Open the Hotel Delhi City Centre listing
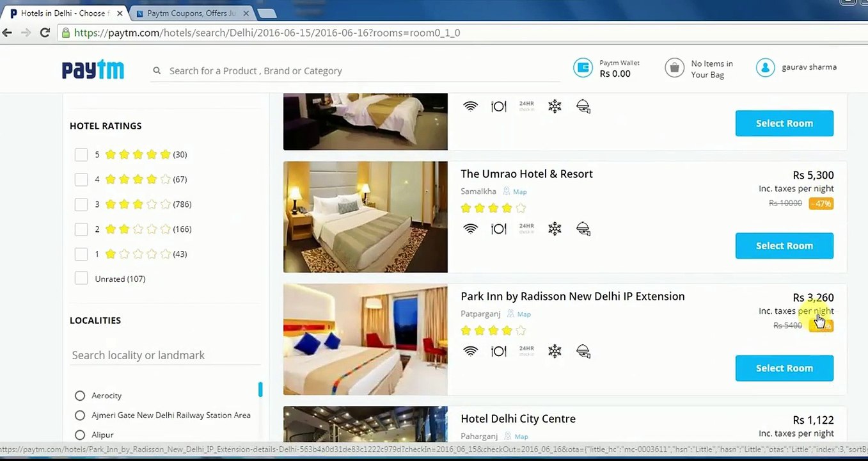 [x=518, y=419]
